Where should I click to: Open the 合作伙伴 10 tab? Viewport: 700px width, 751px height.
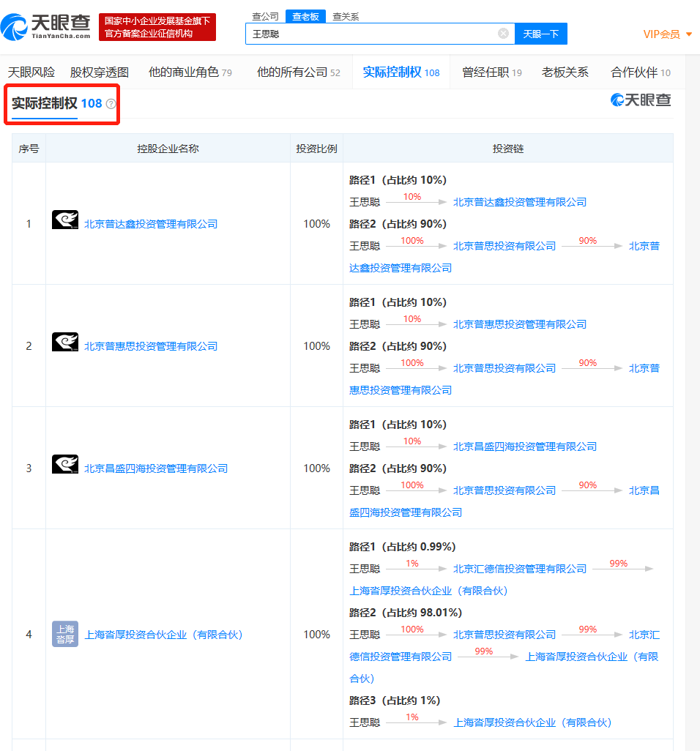[641, 72]
